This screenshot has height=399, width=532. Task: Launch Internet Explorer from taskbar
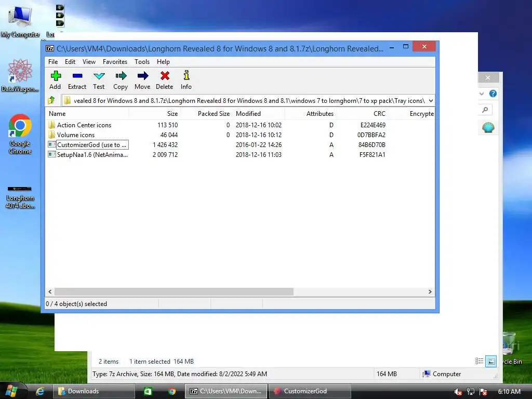41,391
